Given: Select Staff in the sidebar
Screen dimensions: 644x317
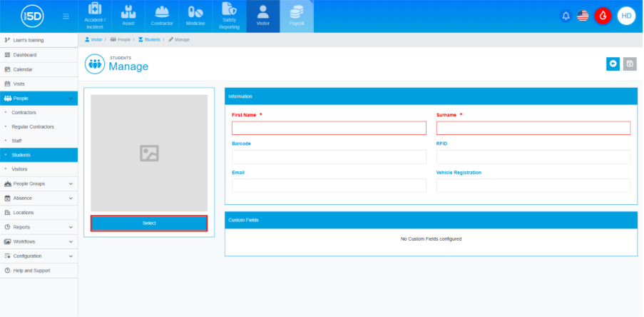Looking at the screenshot, I should (x=18, y=141).
